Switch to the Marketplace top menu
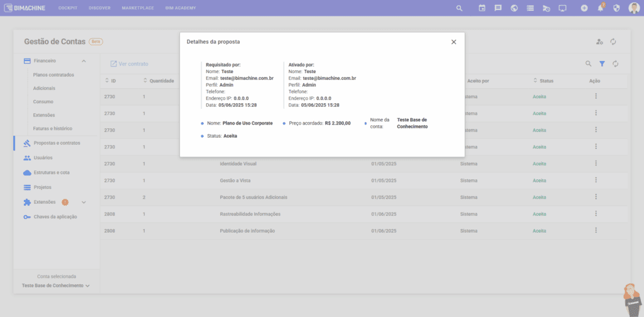Viewport: 644px width, 317px height. pyautogui.click(x=138, y=8)
